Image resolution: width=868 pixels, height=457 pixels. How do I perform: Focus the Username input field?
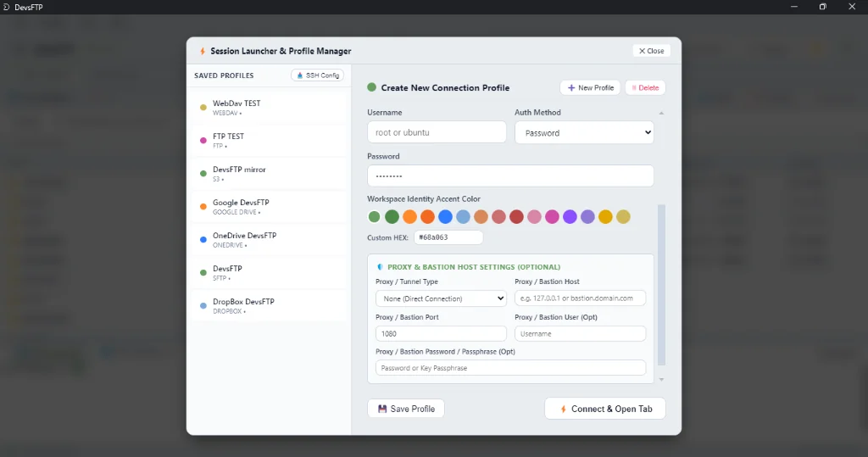437,132
